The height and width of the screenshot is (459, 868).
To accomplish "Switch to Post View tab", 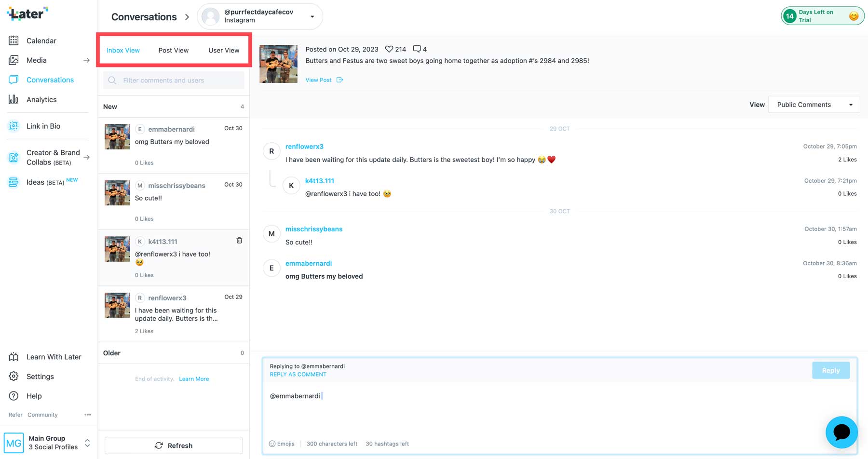I will tap(173, 50).
